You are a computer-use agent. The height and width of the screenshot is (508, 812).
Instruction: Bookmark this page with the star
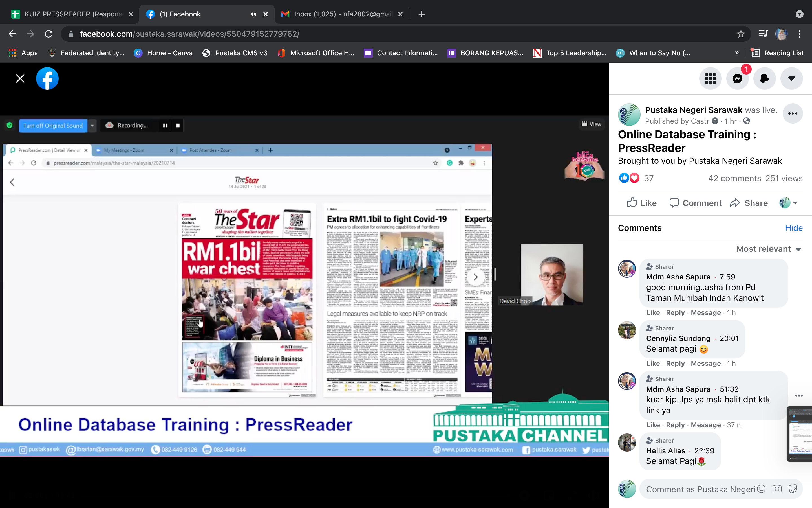point(741,34)
